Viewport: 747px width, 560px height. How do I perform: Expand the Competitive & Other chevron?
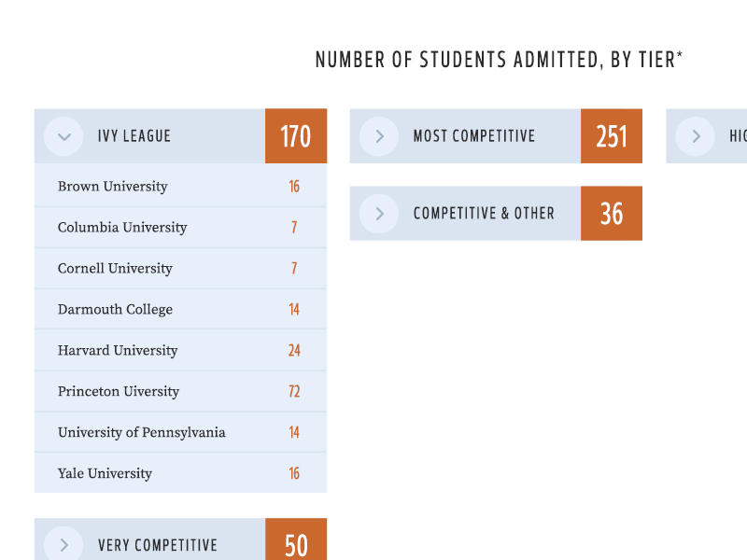pyautogui.click(x=379, y=214)
